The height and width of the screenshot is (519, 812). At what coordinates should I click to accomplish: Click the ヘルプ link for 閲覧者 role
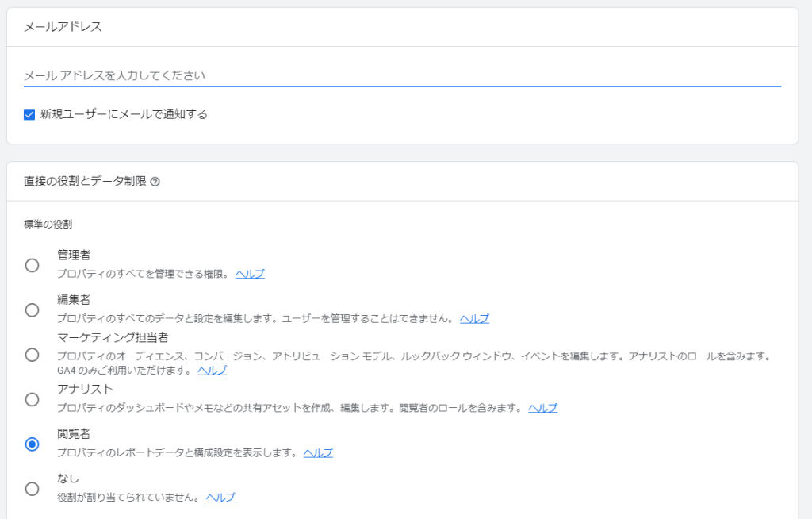[x=318, y=452]
